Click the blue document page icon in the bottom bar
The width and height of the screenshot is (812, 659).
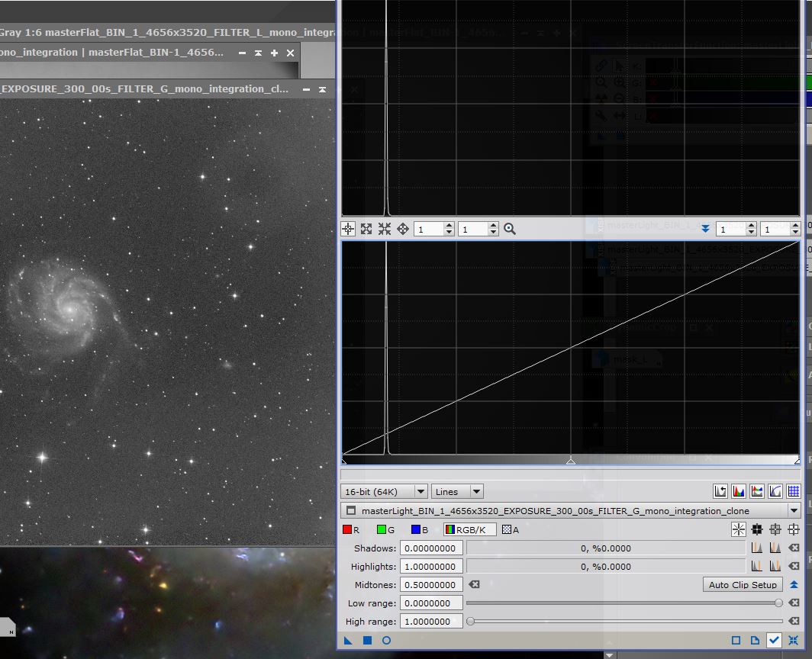tap(755, 641)
